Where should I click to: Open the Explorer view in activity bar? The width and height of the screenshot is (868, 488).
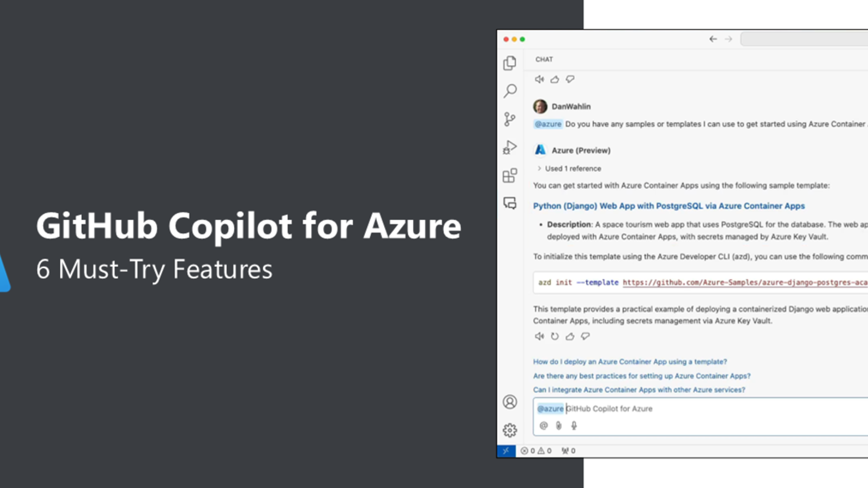coord(509,63)
